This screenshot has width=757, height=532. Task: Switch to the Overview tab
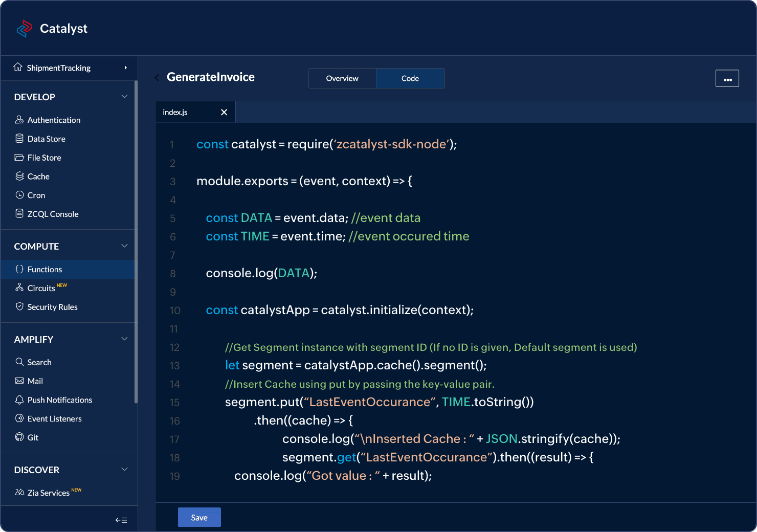tap(342, 78)
